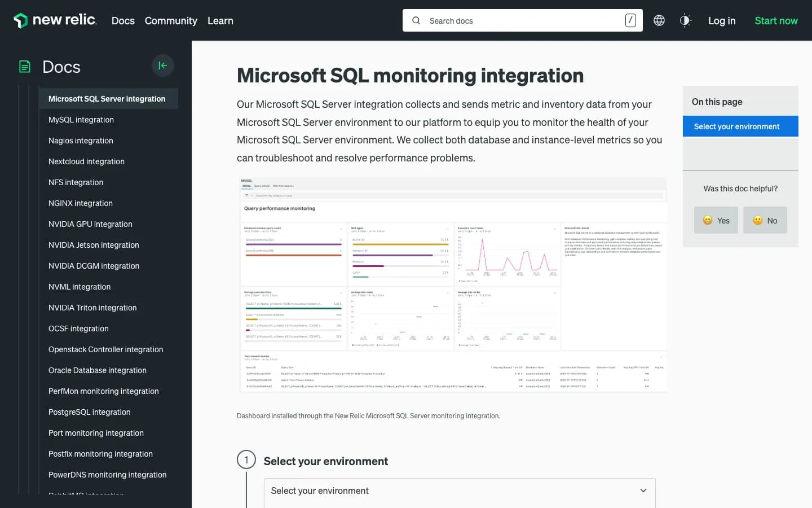Open the Learn nav item
812x508 pixels.
click(x=220, y=21)
